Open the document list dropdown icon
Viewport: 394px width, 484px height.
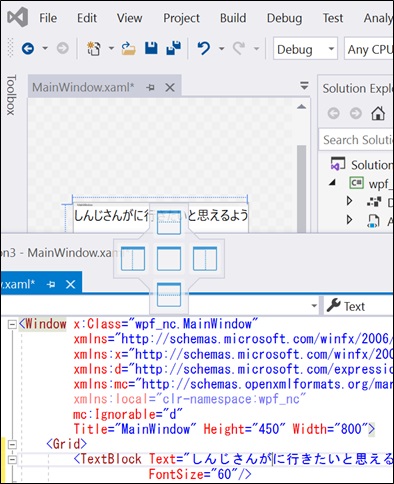[x=304, y=86]
